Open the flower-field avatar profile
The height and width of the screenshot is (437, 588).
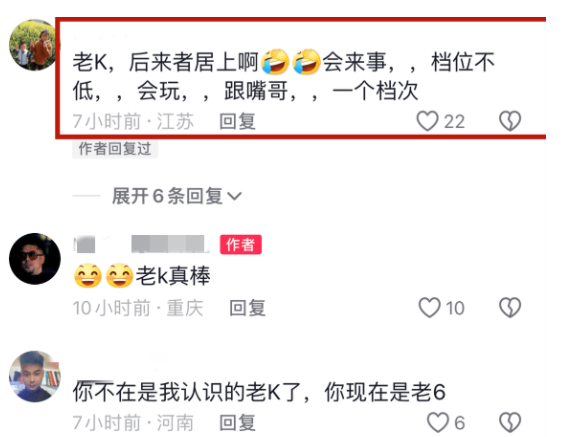[34, 45]
